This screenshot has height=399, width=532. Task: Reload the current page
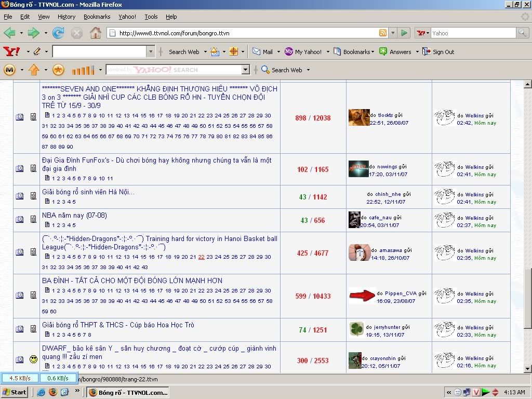click(x=58, y=33)
